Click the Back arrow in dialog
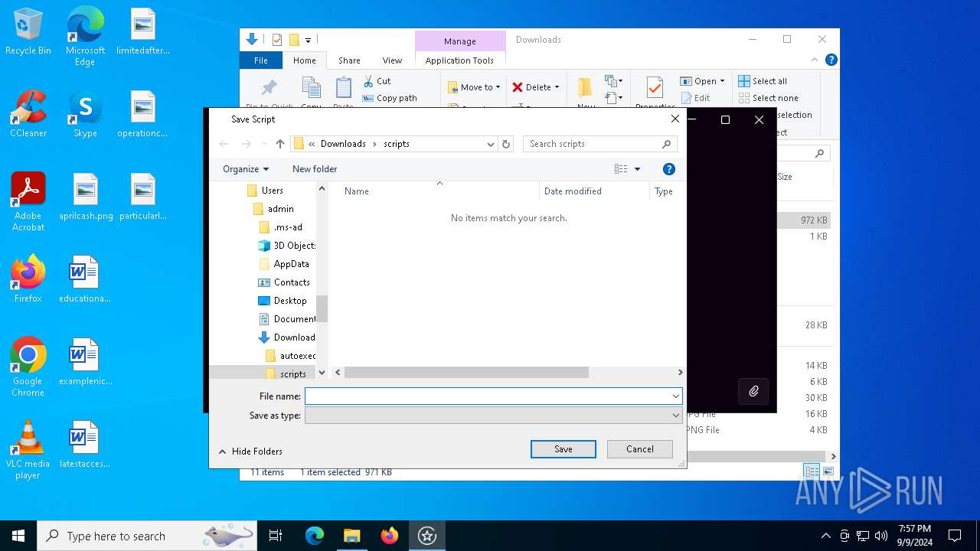The width and height of the screenshot is (980, 551). (224, 144)
